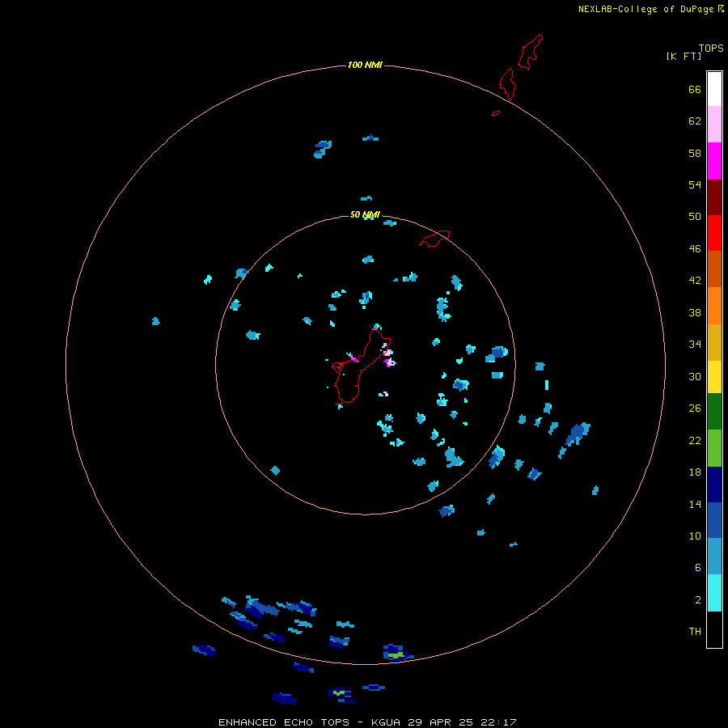This screenshot has width=728, height=728.
Task: Pick the navy blue legend swatch
Action: click(x=714, y=485)
